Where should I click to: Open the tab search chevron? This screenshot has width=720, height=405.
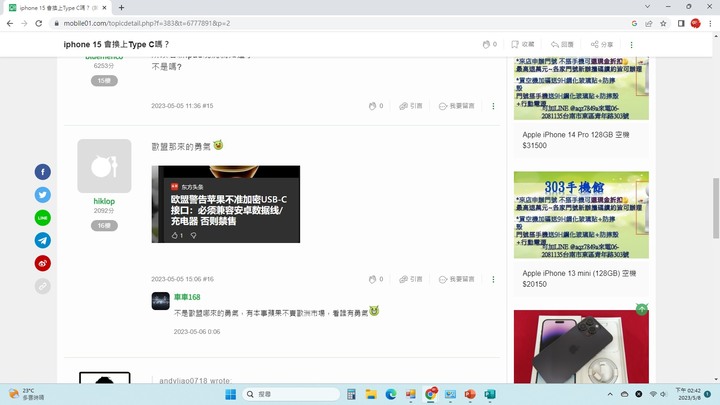647,7
